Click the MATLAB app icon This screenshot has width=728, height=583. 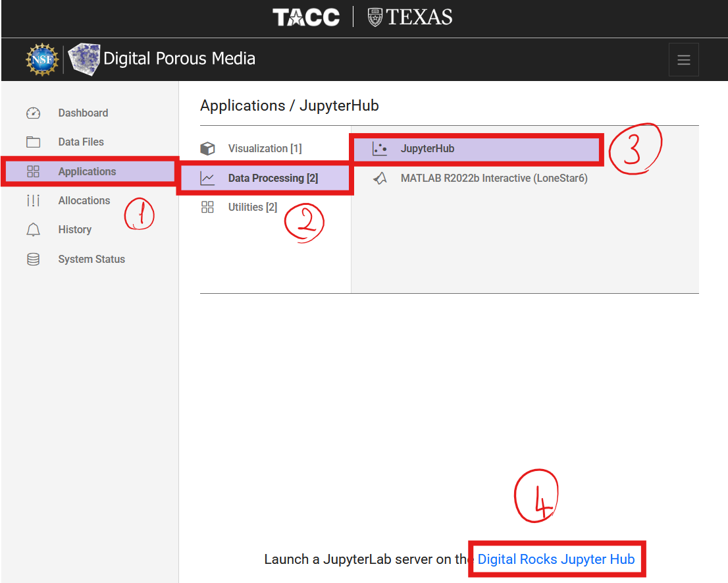(x=380, y=179)
